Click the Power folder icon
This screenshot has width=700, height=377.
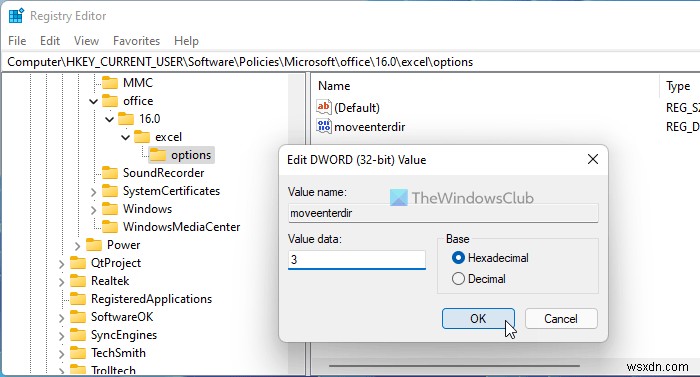pos(94,245)
